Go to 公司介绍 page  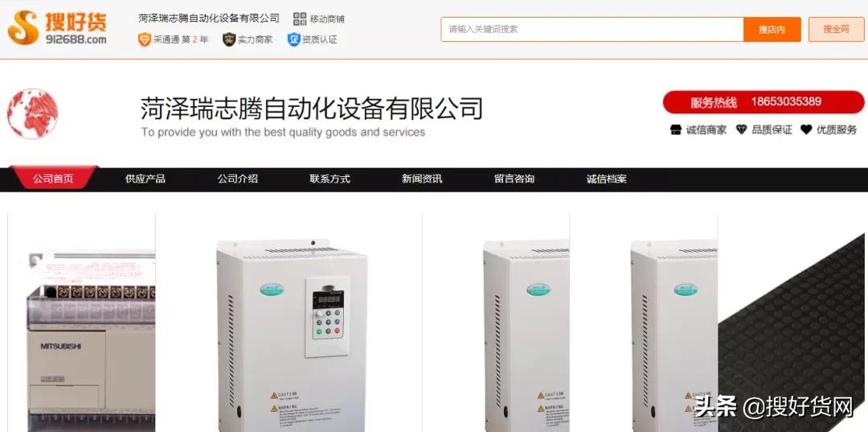click(x=237, y=179)
